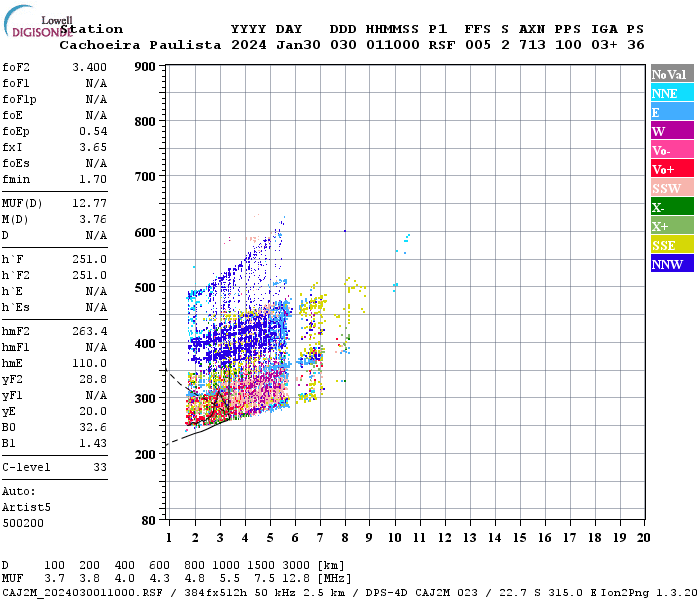Screen dimensions: 700x600
Task: Click the time value 011000
Action: click(x=393, y=45)
